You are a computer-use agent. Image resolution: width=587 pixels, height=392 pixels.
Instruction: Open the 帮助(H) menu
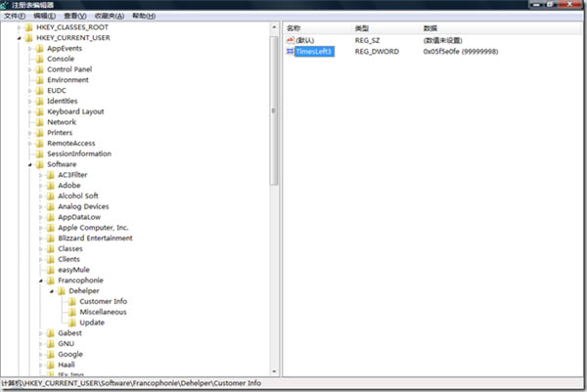pos(144,16)
